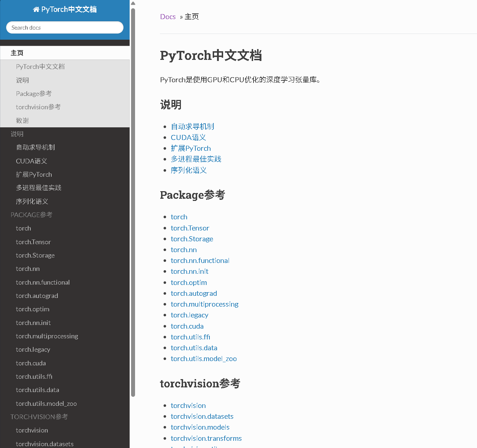This screenshot has height=448, width=477.
Task: Open the torch.utils.model_zoo link
Action: pos(204,359)
